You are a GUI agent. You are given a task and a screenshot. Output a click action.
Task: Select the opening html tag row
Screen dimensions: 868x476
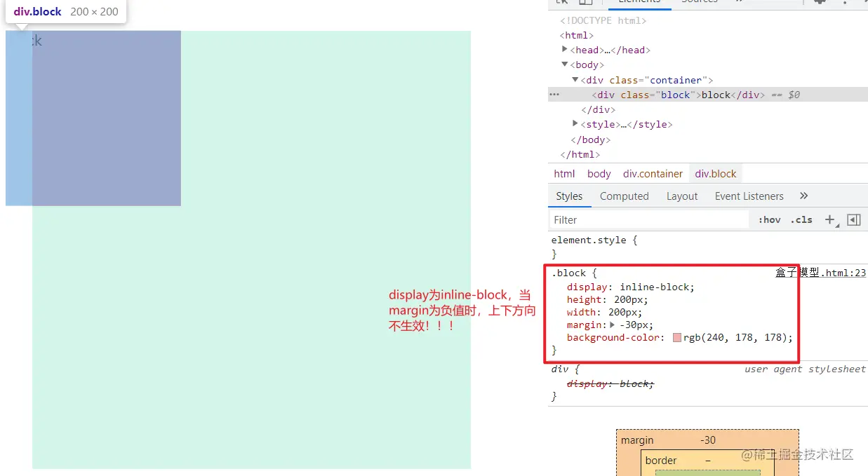tap(577, 35)
